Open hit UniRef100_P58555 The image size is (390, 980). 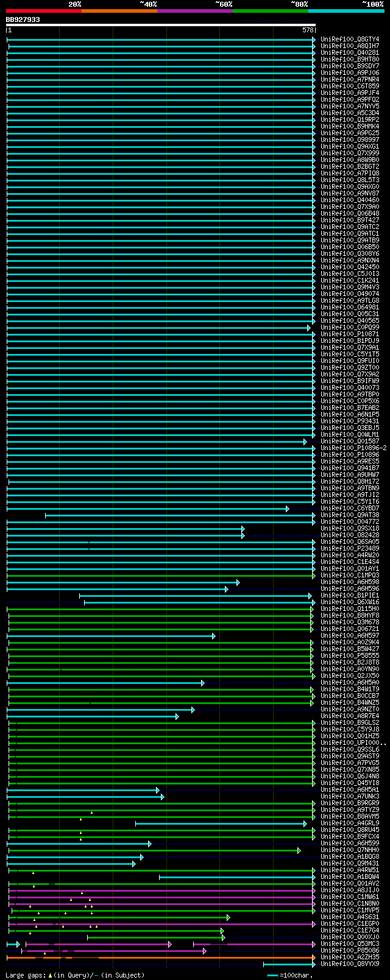tap(350, 656)
